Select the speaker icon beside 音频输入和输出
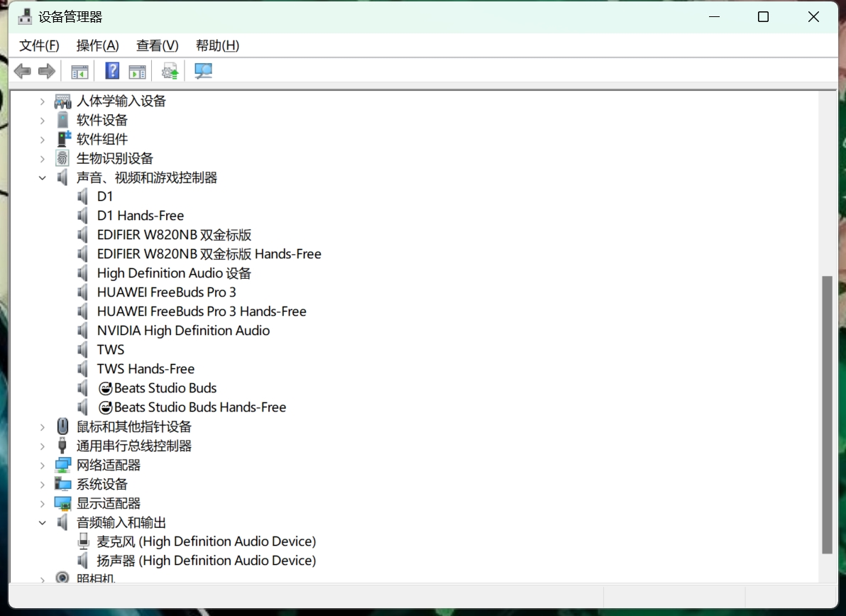Image resolution: width=846 pixels, height=616 pixels. 62,522
